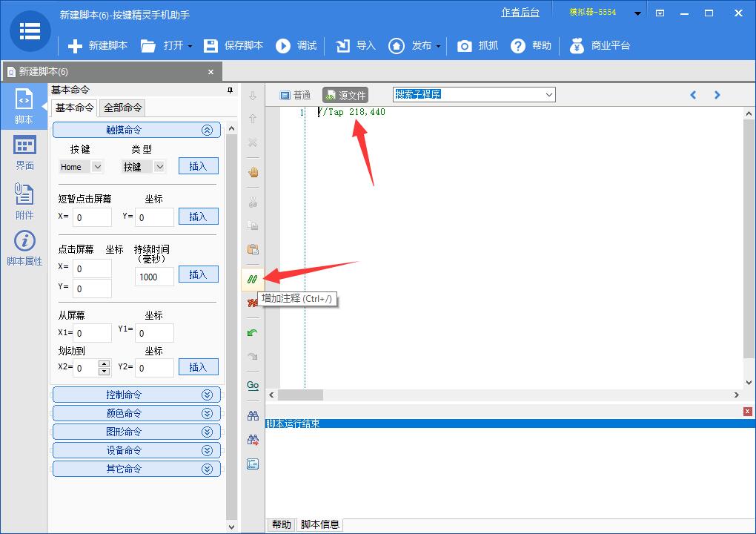Open the 脚本属性 properties sidebar panel
This screenshot has height=534, width=756.
pos(24,248)
